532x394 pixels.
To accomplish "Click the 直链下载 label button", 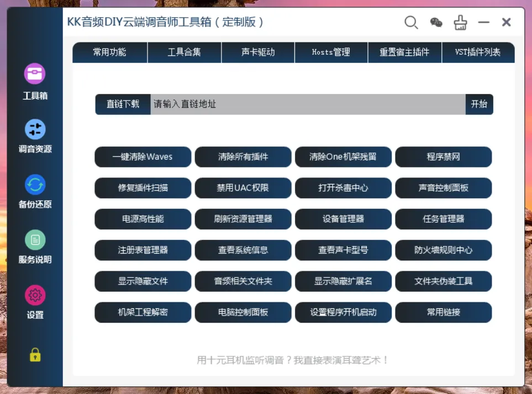I will pyautogui.click(x=123, y=104).
